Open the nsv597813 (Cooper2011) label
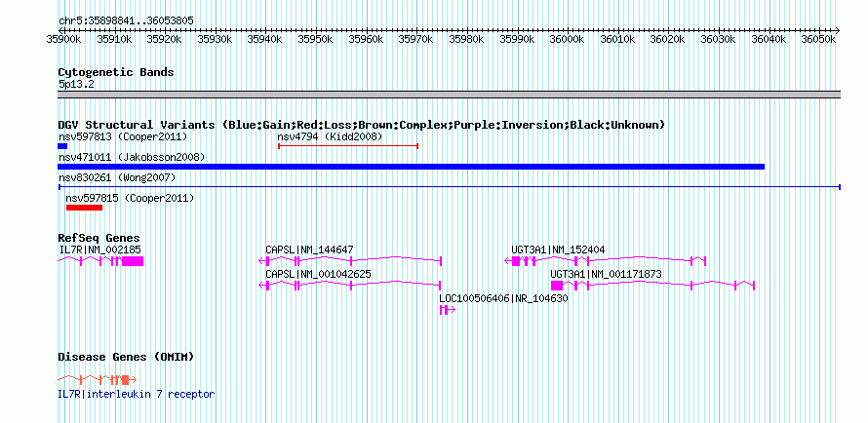The height and width of the screenshot is (423, 868). pyautogui.click(x=123, y=136)
